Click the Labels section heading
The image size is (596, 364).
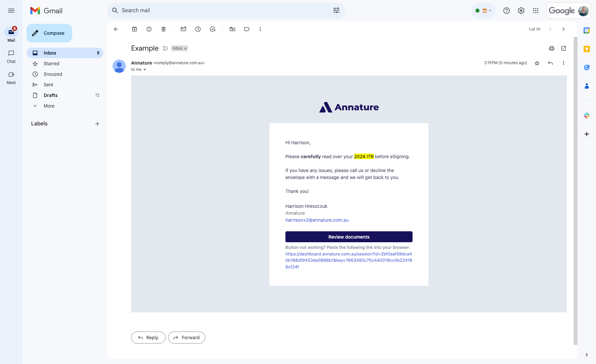(x=39, y=123)
